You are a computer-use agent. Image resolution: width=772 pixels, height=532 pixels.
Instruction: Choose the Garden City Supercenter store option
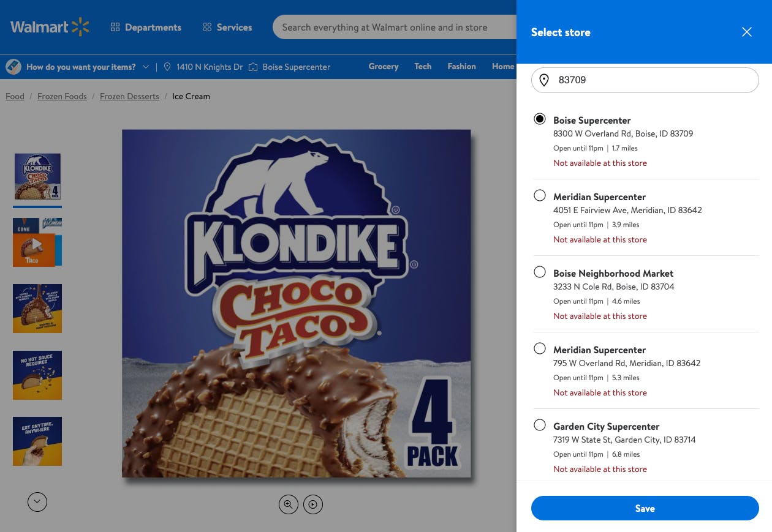[540, 425]
